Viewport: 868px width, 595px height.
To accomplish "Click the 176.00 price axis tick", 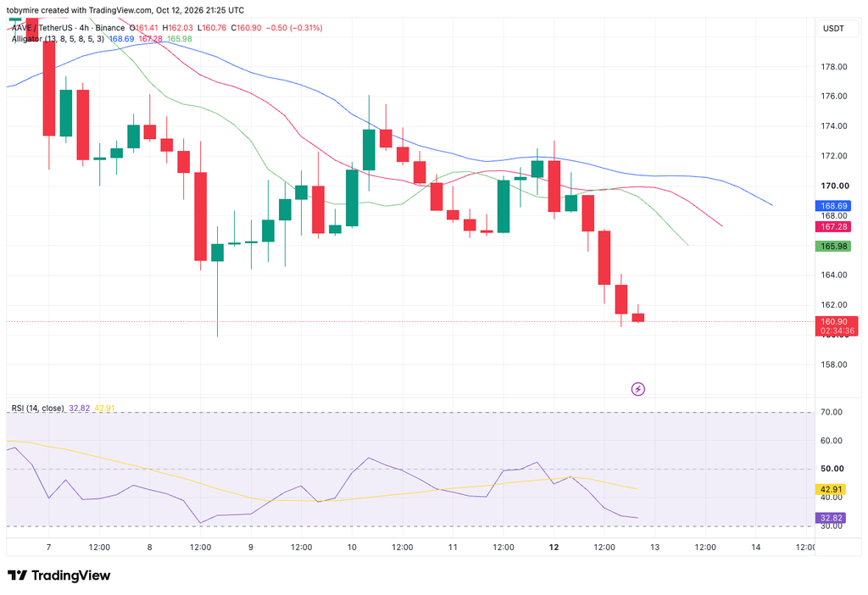I will (x=834, y=96).
